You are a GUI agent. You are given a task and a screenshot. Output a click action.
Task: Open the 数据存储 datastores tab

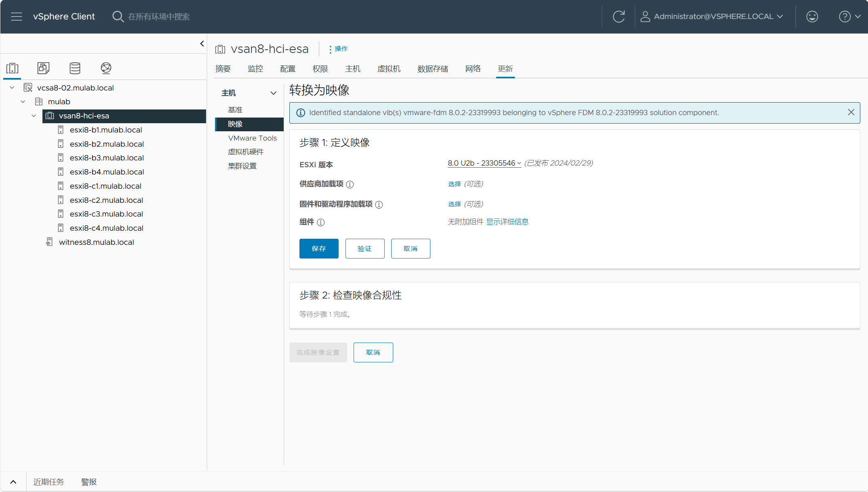(x=433, y=69)
